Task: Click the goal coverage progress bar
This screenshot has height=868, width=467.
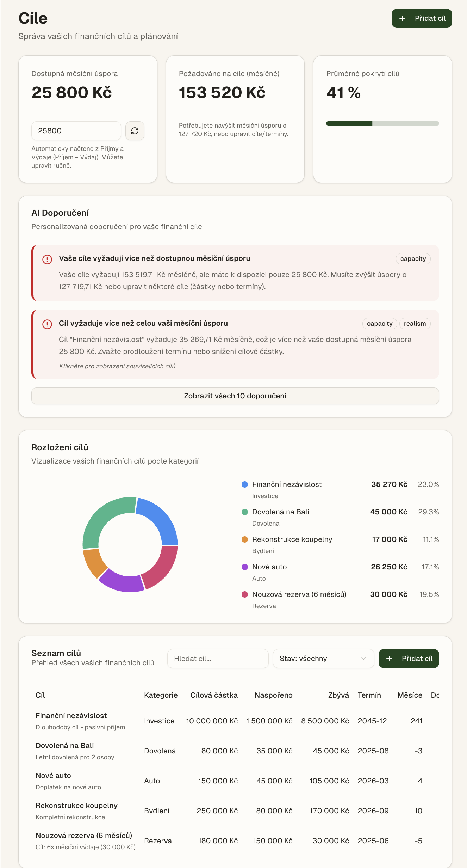Action: (x=382, y=123)
